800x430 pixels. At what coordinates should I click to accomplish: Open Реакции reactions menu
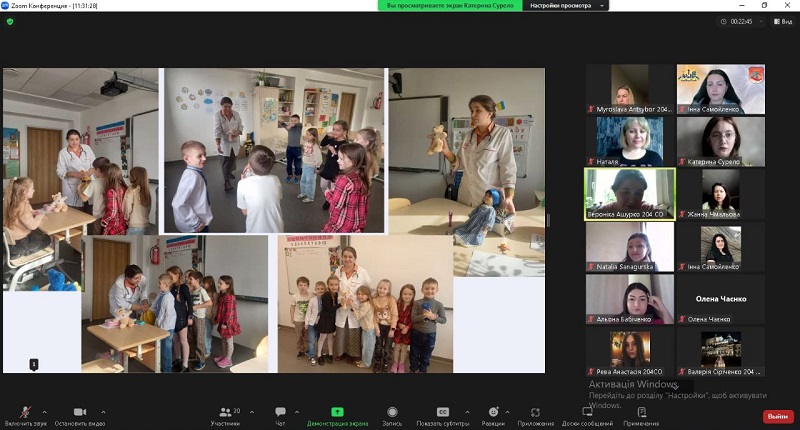click(x=493, y=412)
